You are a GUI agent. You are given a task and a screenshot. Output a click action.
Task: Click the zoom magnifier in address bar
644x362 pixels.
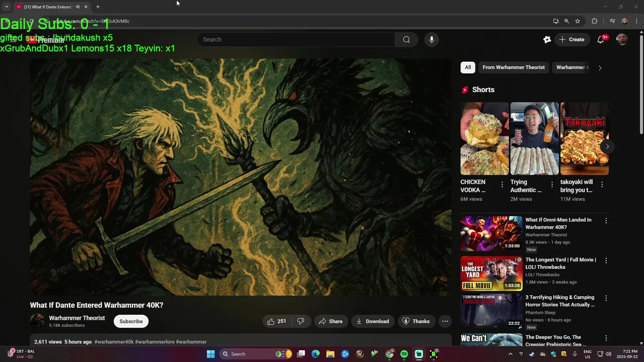pos(567,21)
